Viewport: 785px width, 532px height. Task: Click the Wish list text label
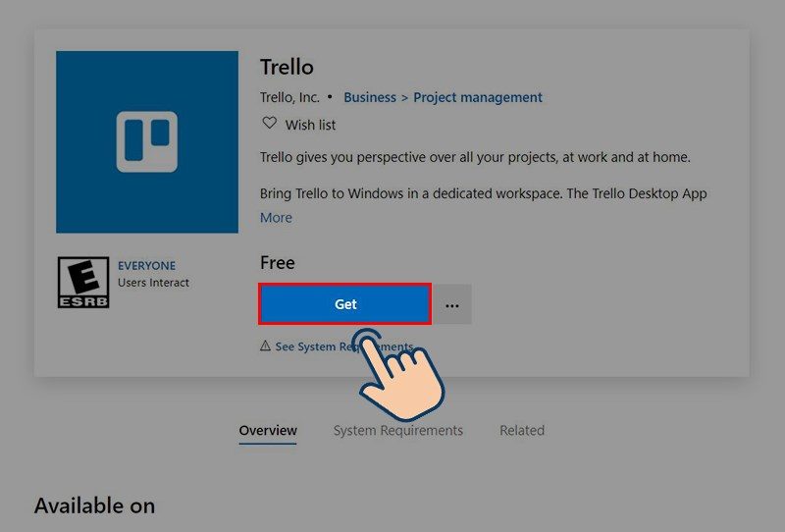click(x=310, y=125)
